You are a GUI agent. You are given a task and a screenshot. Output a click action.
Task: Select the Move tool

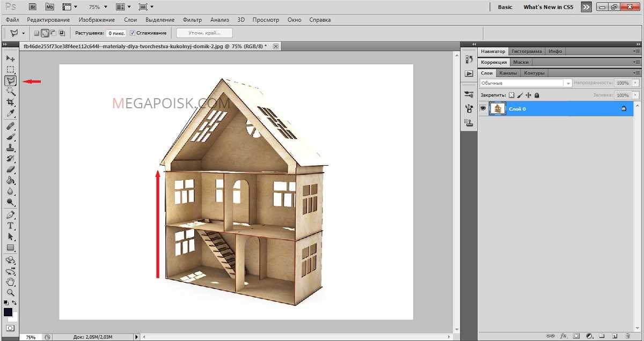pos(10,58)
